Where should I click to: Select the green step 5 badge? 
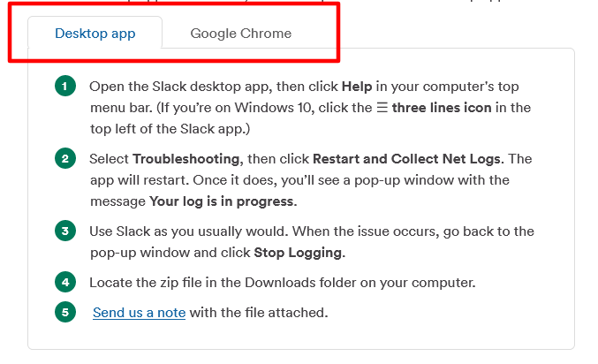coord(64,312)
